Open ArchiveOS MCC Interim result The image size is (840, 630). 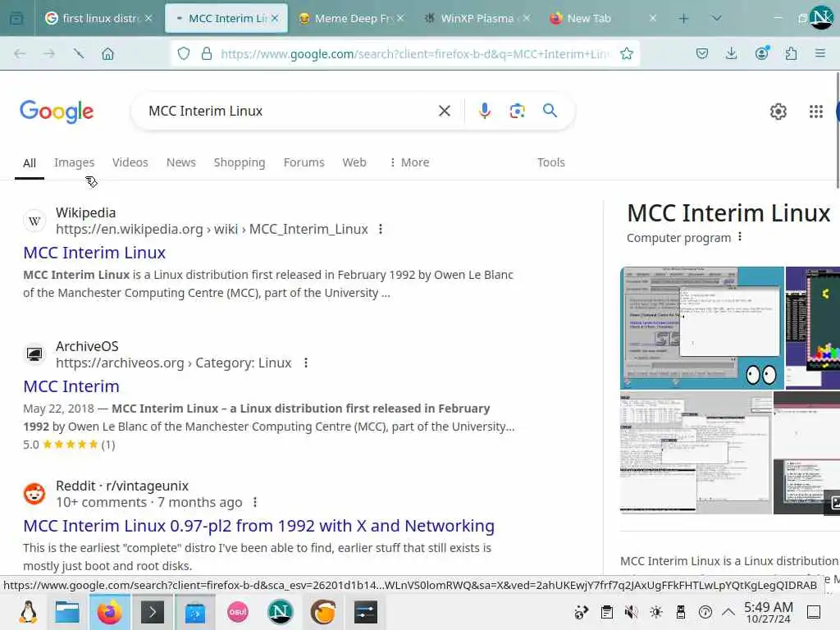pyautogui.click(x=71, y=386)
